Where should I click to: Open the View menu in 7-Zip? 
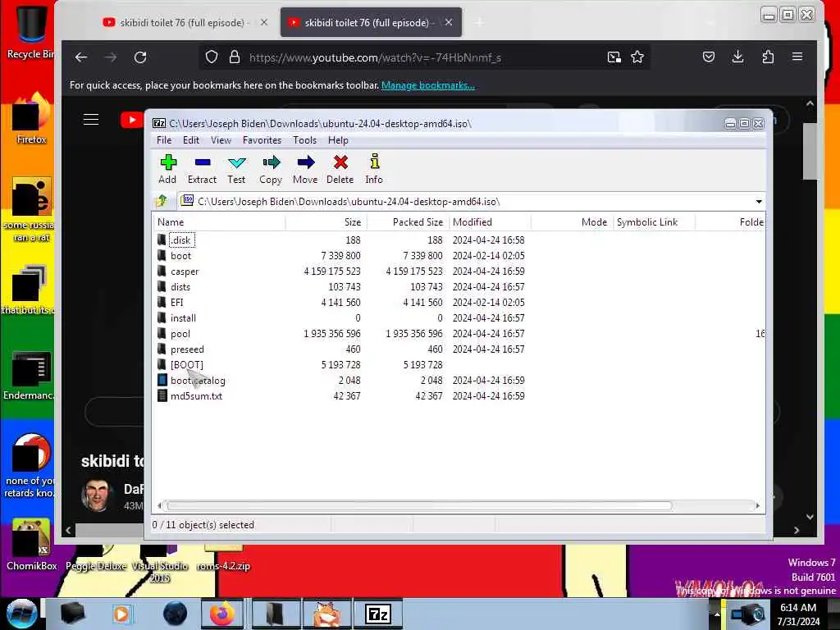point(221,140)
